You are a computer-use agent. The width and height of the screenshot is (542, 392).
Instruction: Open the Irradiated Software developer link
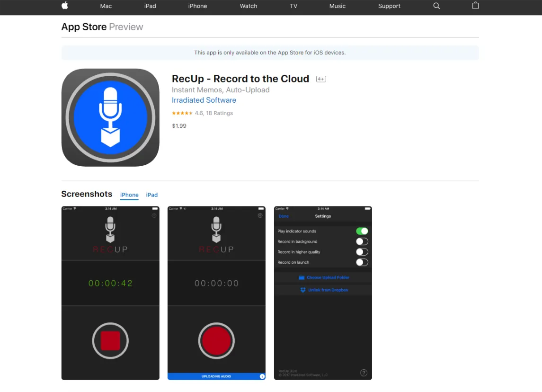pos(204,100)
